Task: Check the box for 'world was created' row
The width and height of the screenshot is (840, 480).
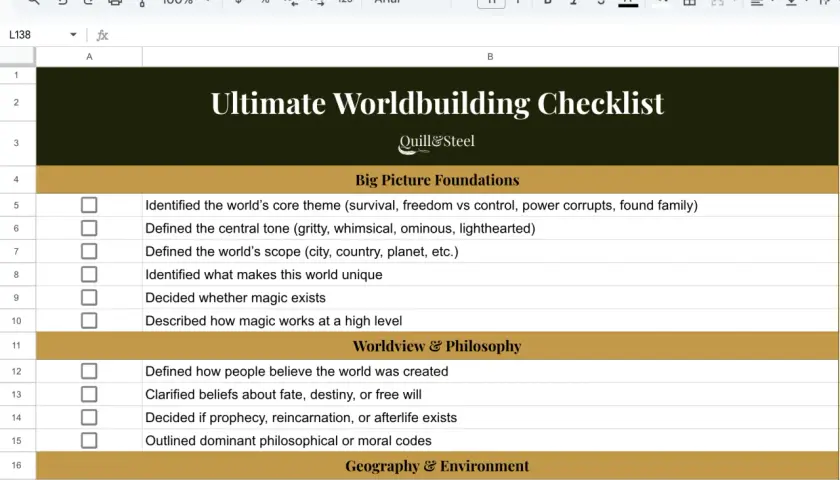Action: click(x=89, y=371)
